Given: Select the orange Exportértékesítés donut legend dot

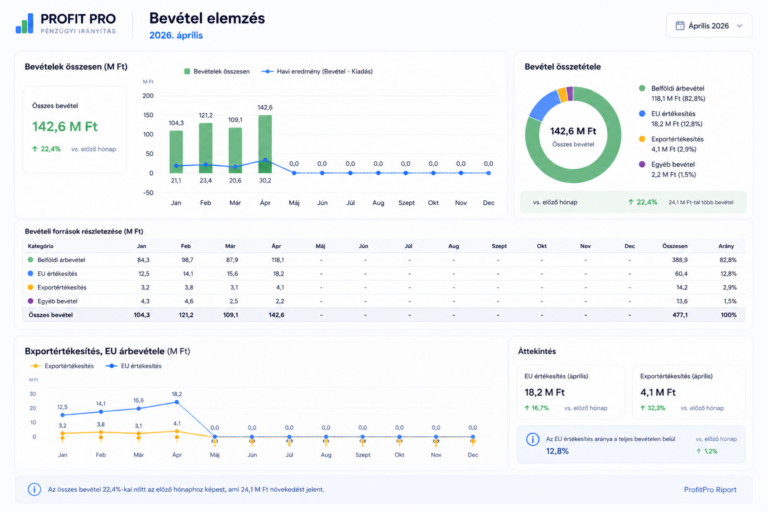Looking at the screenshot, I should pos(642,139).
